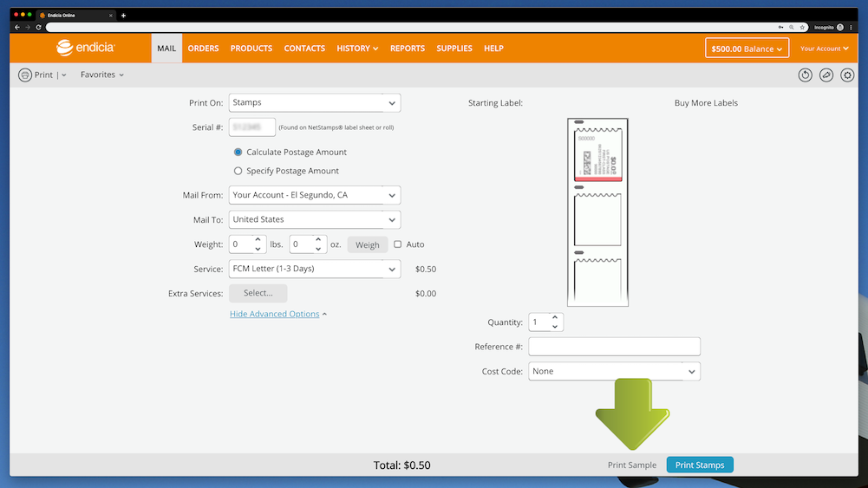The image size is (868, 488).
Task: Bookmark the page with the star icon
Action: (x=804, y=28)
